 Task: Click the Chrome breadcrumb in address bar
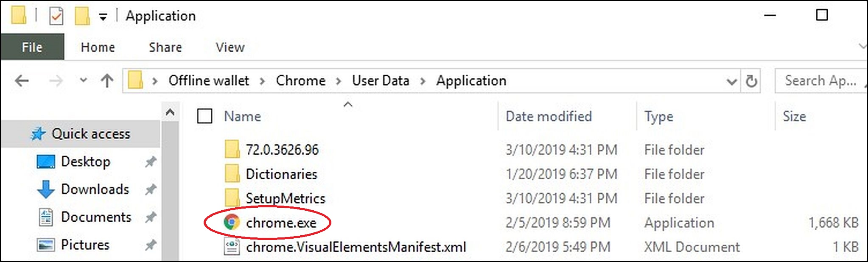tap(300, 81)
